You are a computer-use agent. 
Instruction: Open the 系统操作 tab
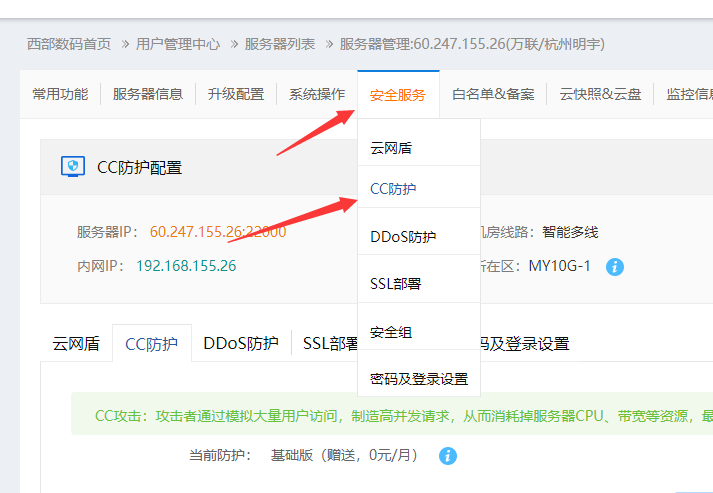pos(317,95)
